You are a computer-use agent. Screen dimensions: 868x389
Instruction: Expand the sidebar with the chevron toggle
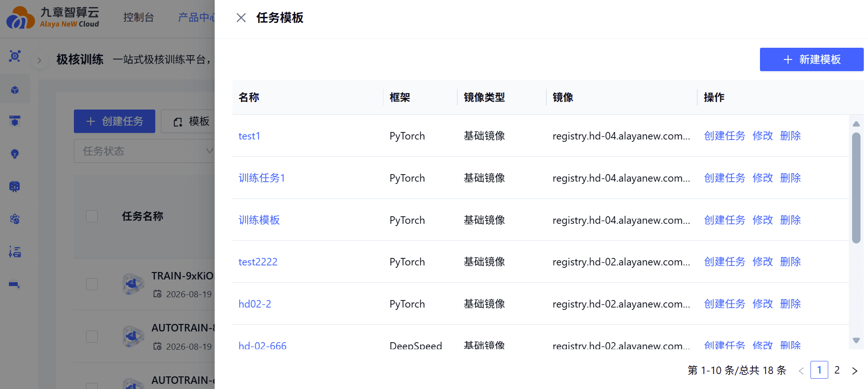[x=39, y=60]
